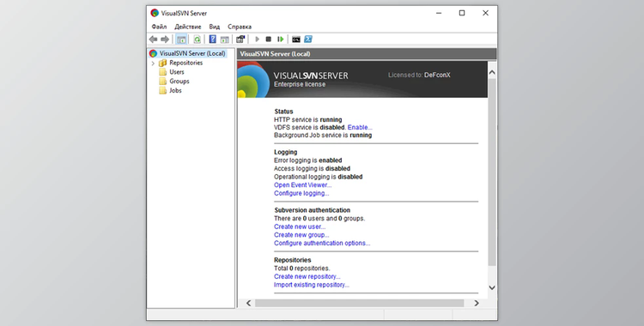
Task: Click the 'Logging' section heading
Action: click(x=285, y=152)
